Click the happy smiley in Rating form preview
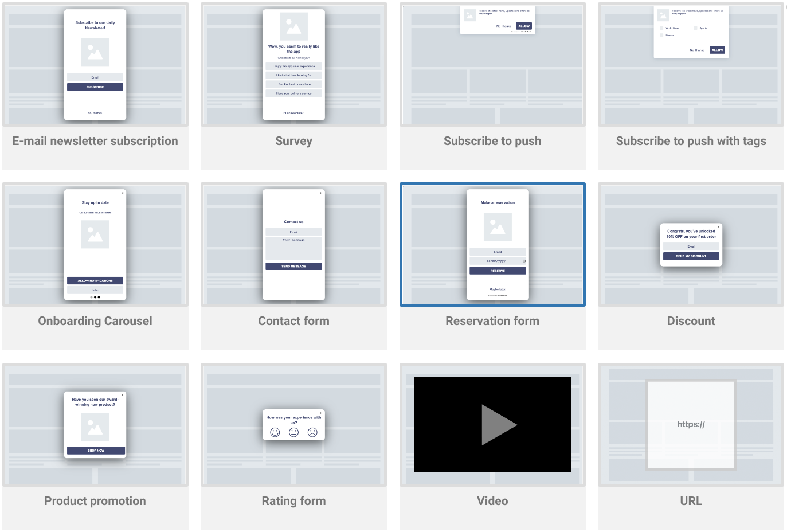This screenshot has height=532, width=787. pos(275,432)
